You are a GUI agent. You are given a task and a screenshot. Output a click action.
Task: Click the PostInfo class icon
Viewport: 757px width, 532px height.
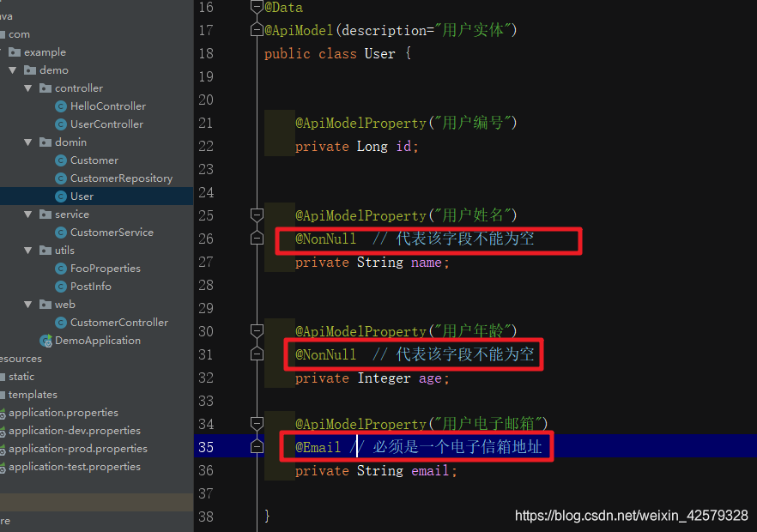click(x=61, y=287)
